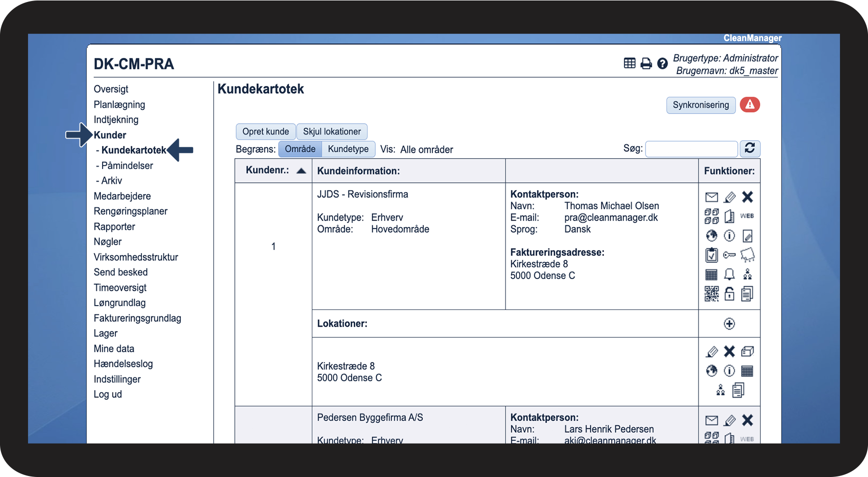
Task: Edit Pedersen Byggefirma A/S with pencil icon
Action: (x=730, y=421)
